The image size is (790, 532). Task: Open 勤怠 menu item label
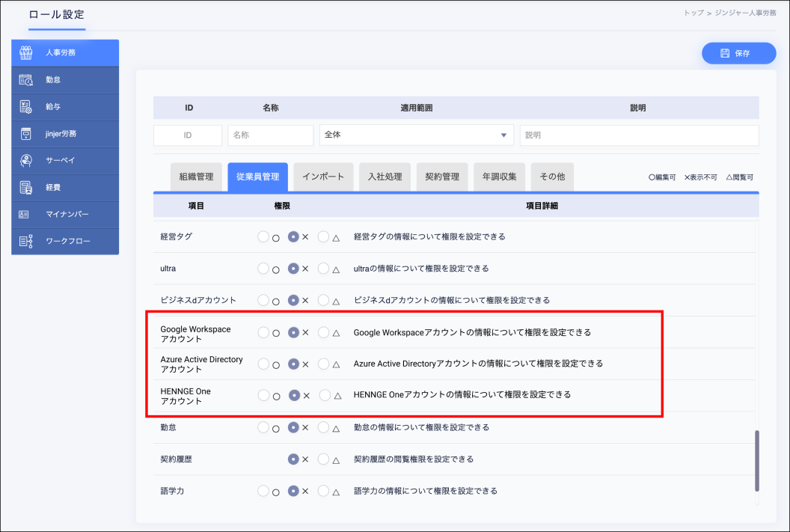click(x=53, y=79)
